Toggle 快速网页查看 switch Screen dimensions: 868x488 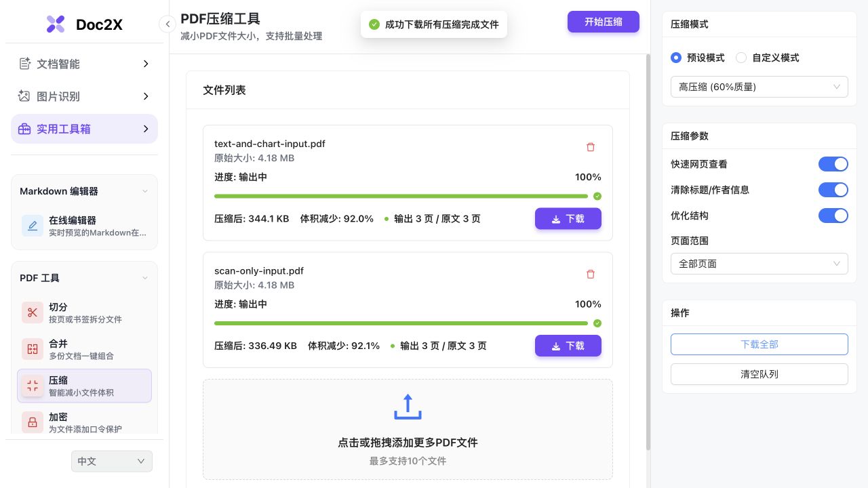[x=833, y=164]
